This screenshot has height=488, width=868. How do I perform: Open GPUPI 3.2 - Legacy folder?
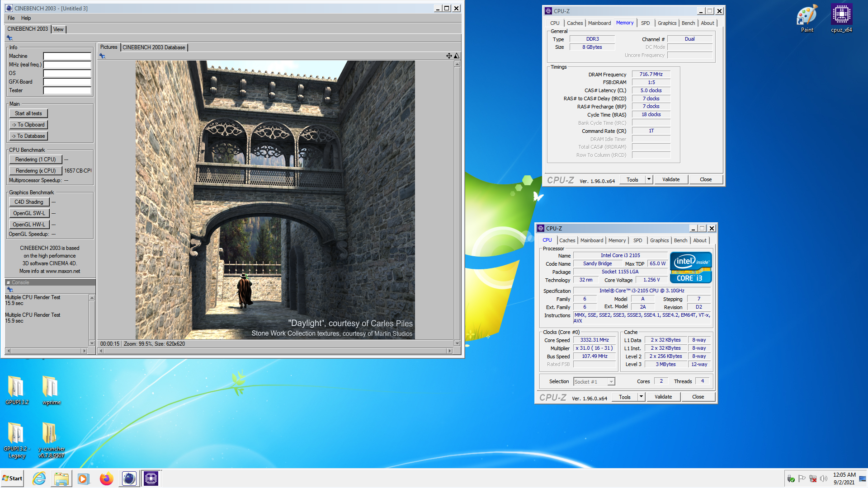(x=17, y=441)
